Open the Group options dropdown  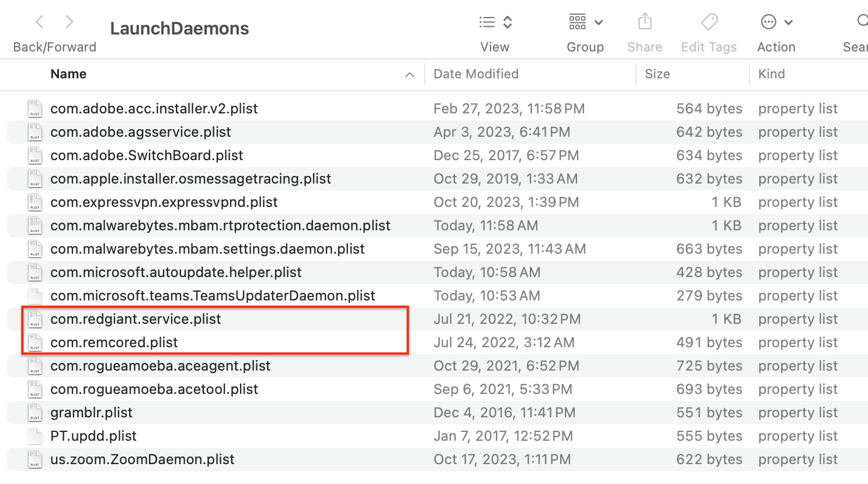[x=585, y=22]
